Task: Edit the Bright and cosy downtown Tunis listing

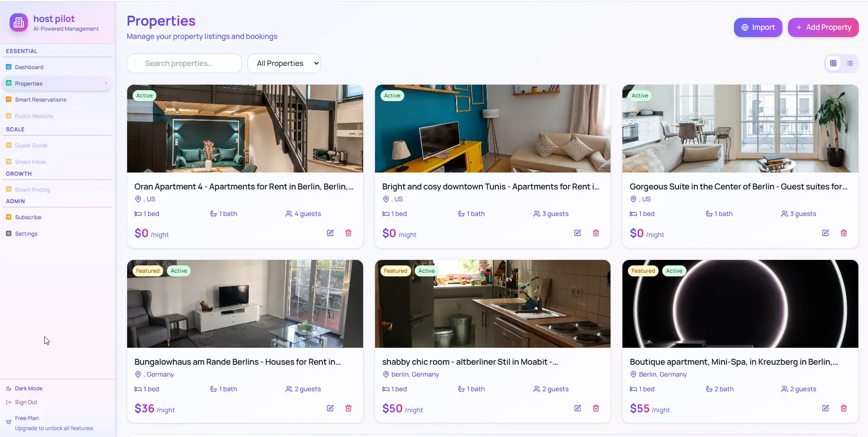Action: pyautogui.click(x=577, y=233)
